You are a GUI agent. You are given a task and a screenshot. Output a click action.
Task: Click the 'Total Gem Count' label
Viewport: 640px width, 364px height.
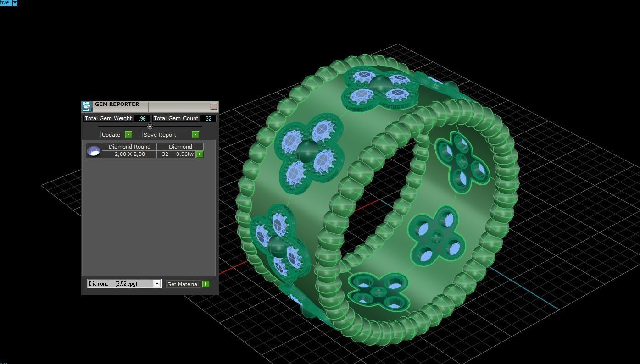176,118
